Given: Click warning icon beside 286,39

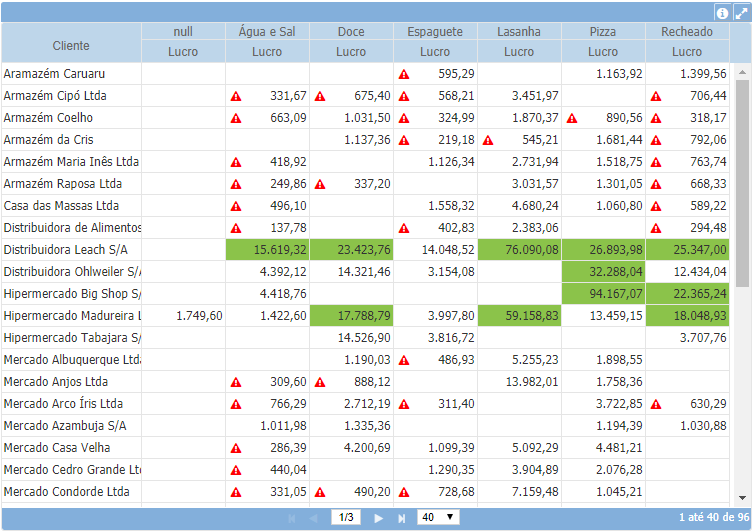Looking at the screenshot, I should coord(236,448).
